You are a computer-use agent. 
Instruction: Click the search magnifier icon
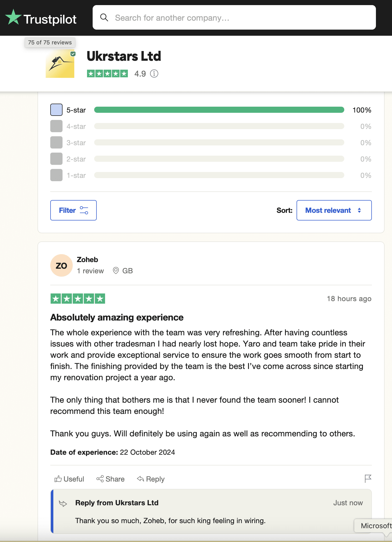click(104, 18)
